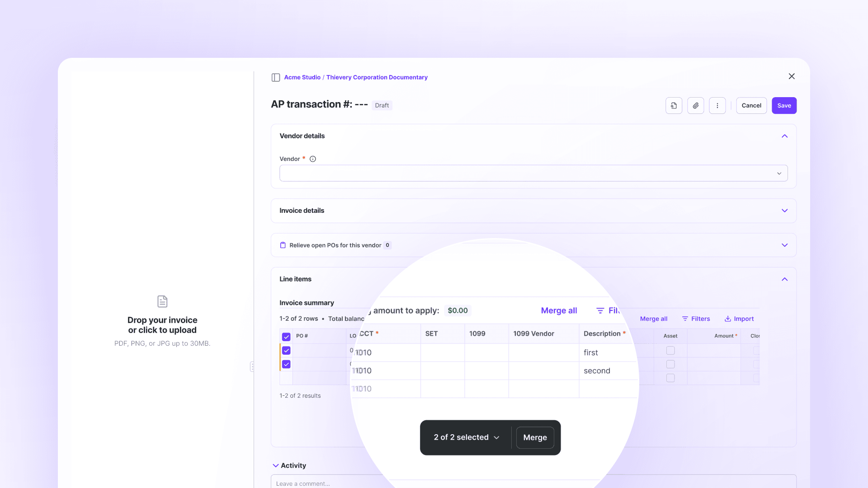Click the small Merge all link beside Filters

(654, 319)
